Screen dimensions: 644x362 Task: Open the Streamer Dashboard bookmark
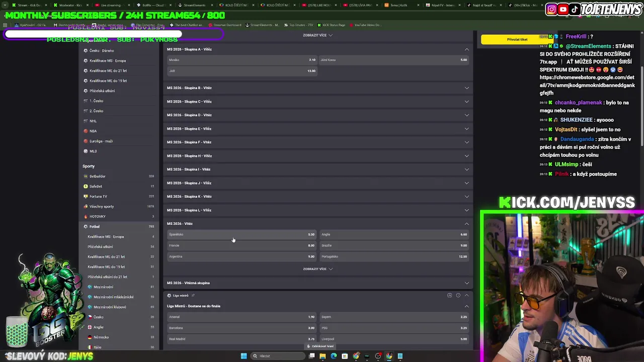(224, 25)
